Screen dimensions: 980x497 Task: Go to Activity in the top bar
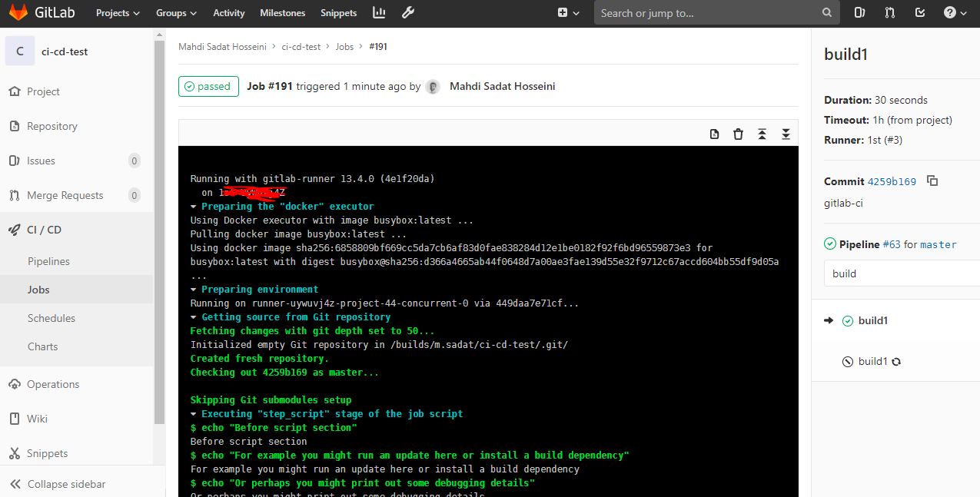[228, 13]
